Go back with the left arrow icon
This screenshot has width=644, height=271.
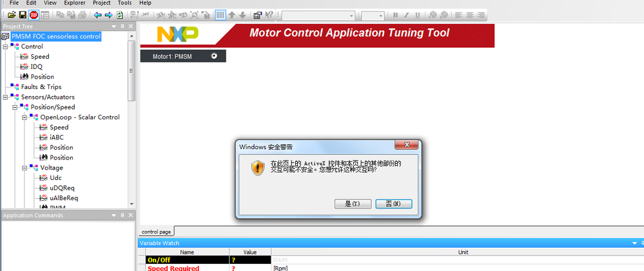click(98, 15)
